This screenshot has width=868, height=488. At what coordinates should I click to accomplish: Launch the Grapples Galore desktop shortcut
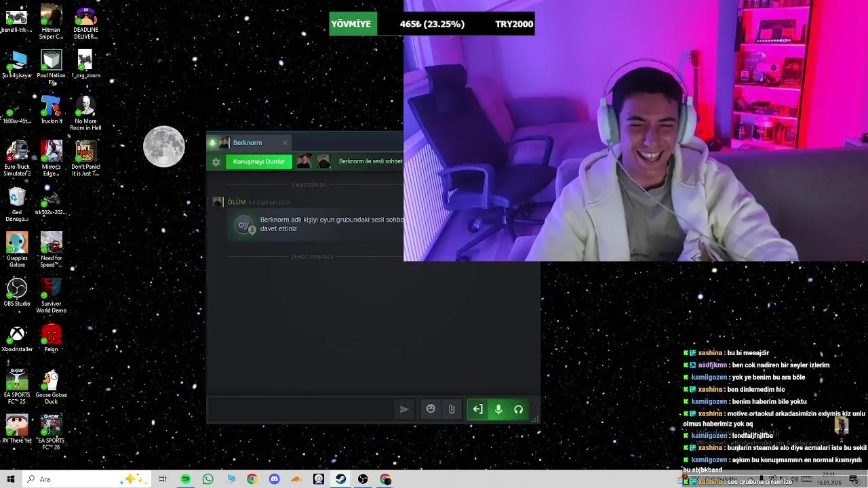coord(17,249)
